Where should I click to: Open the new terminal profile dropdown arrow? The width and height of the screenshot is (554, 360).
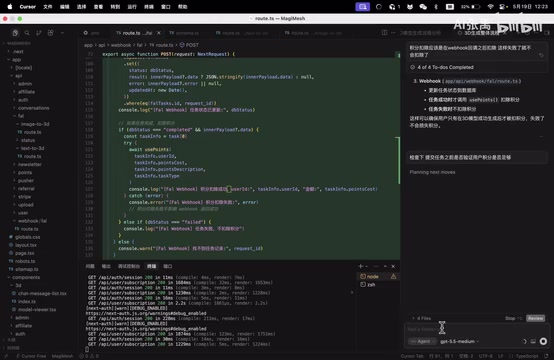[366, 266]
